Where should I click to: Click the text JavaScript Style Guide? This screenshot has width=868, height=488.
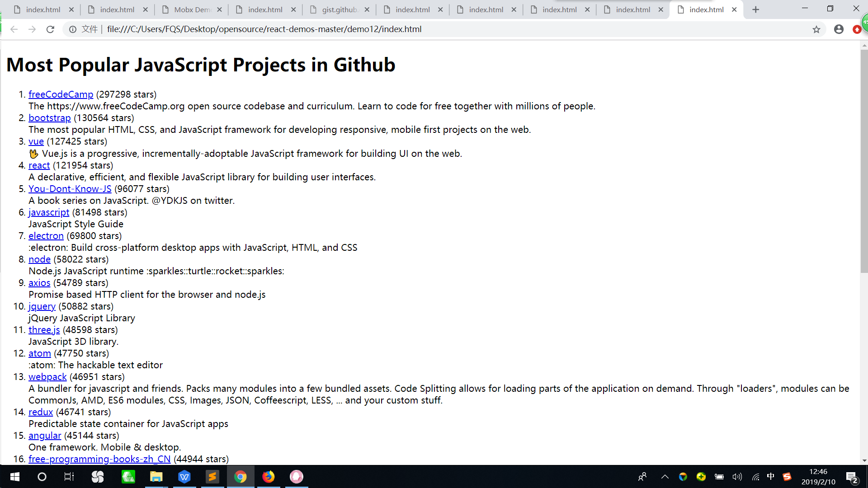[76, 224]
